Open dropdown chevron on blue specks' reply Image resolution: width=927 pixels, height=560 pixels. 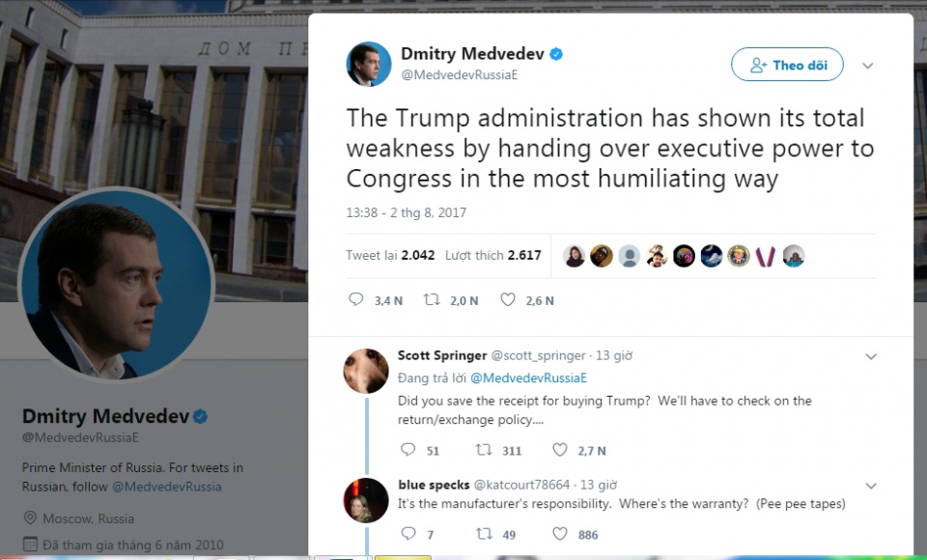tap(870, 485)
